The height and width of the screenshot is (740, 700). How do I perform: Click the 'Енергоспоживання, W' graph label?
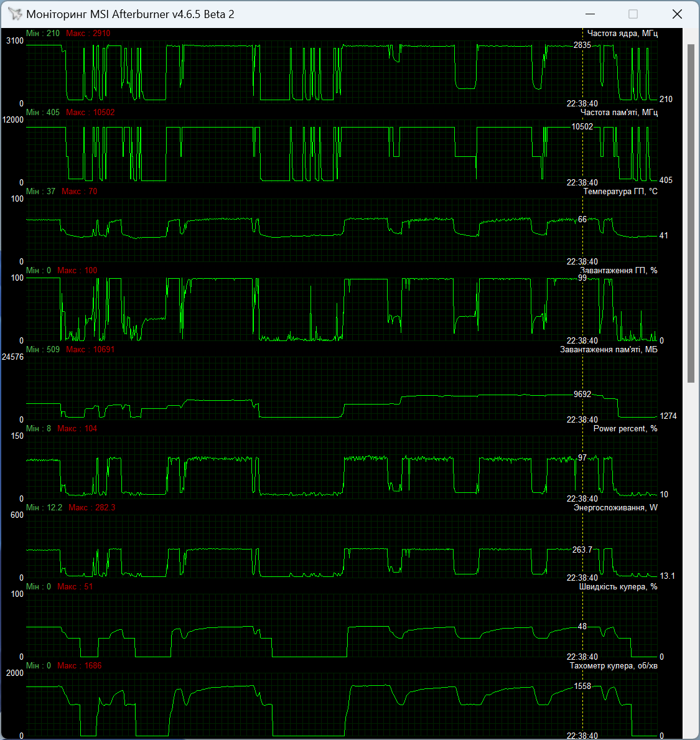point(615,508)
